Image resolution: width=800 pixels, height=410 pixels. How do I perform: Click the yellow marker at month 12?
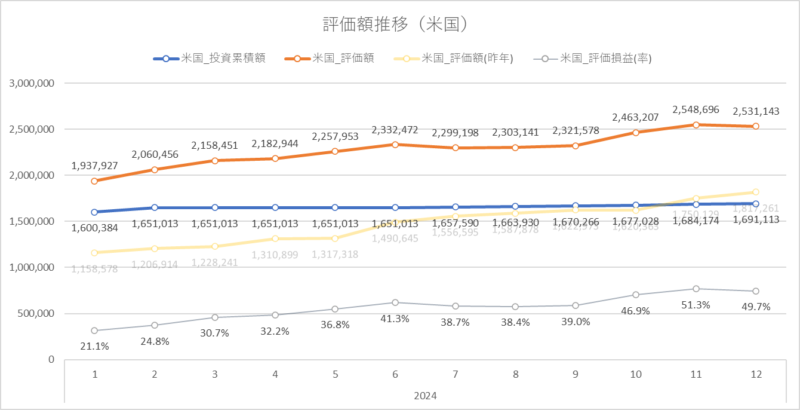click(756, 192)
